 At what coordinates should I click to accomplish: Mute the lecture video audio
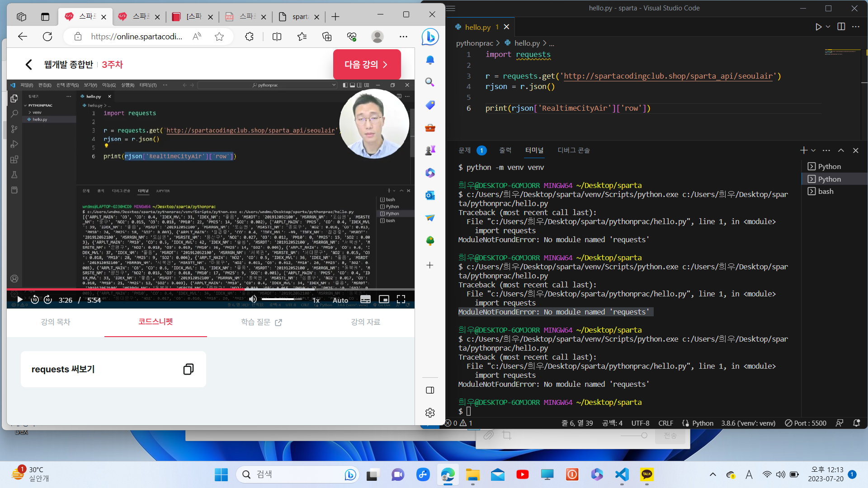(x=253, y=300)
